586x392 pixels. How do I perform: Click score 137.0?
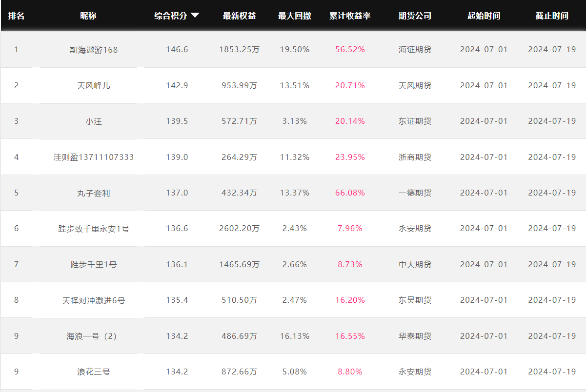click(x=177, y=193)
